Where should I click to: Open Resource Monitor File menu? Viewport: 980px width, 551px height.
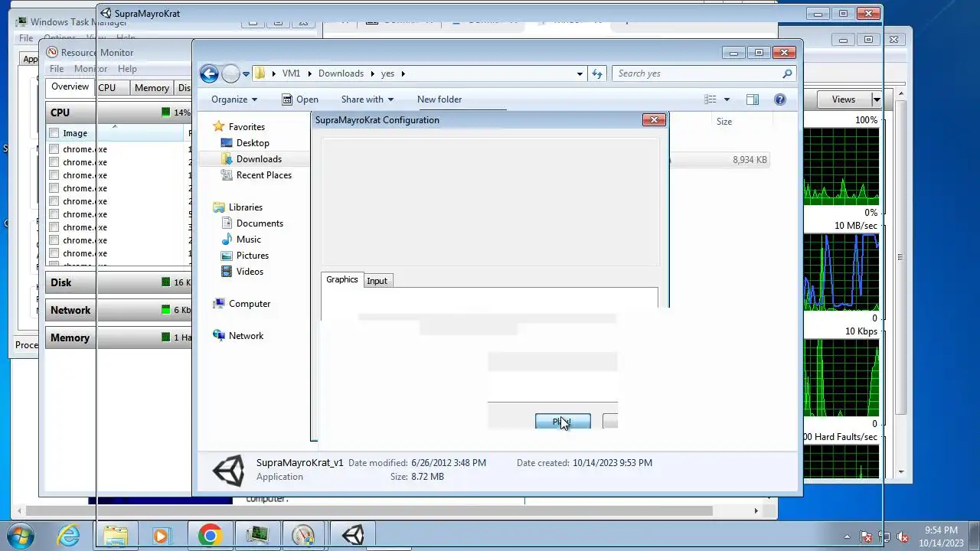tap(57, 69)
